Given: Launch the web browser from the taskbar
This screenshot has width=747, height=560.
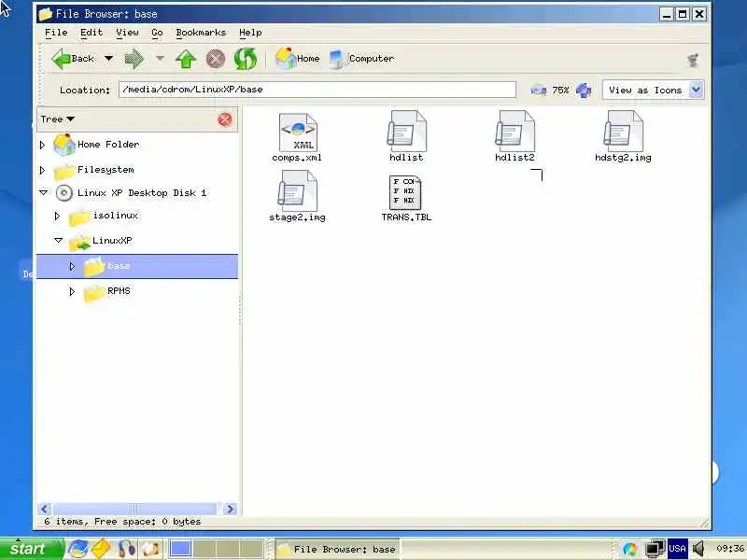Looking at the screenshot, I should point(78,549).
